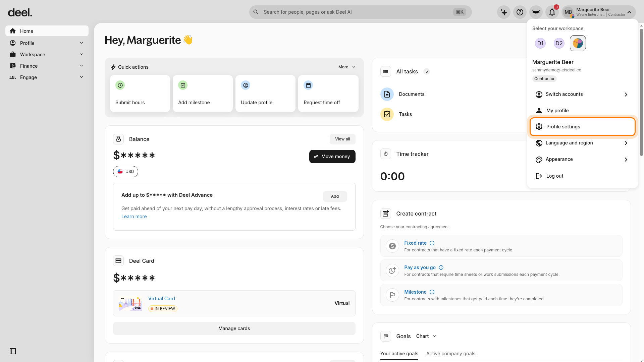Select workspace D1
This screenshot has height=362, width=644.
click(540, 43)
